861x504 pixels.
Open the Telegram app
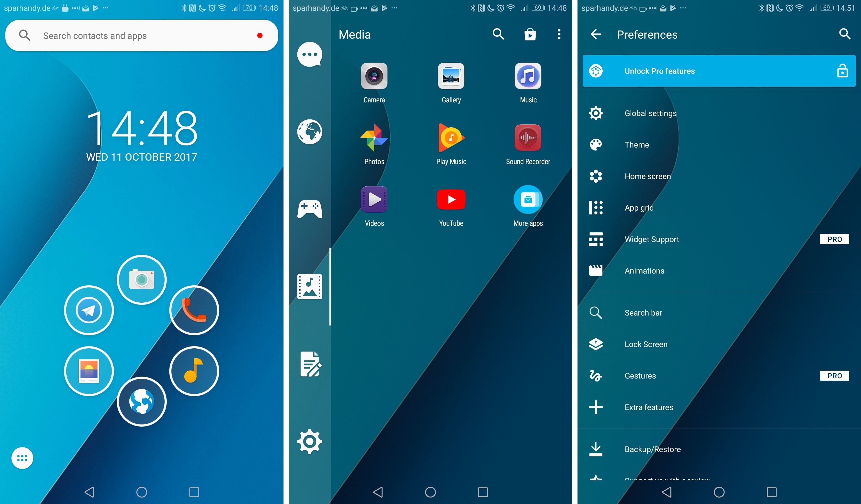point(88,310)
